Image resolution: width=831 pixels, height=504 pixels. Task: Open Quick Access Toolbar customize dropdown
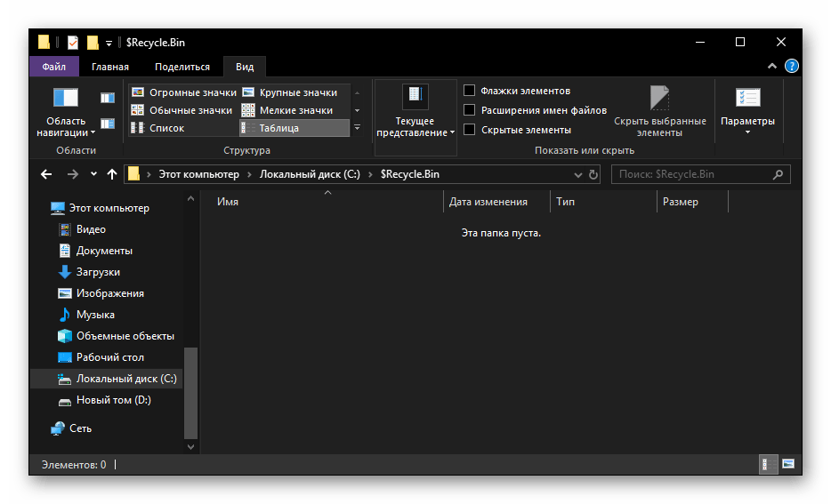click(109, 43)
